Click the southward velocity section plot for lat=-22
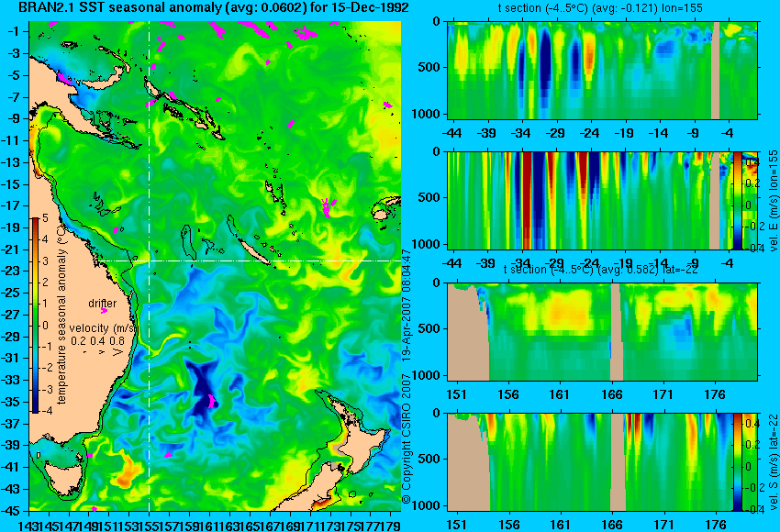780x532 pixels. tap(590, 462)
